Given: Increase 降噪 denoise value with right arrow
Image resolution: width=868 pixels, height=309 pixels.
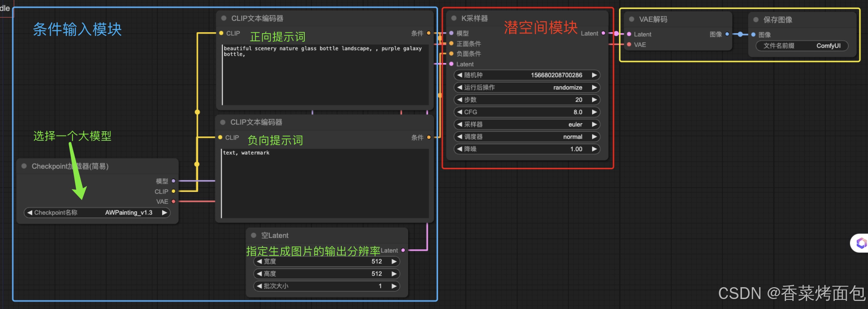Looking at the screenshot, I should point(594,149).
